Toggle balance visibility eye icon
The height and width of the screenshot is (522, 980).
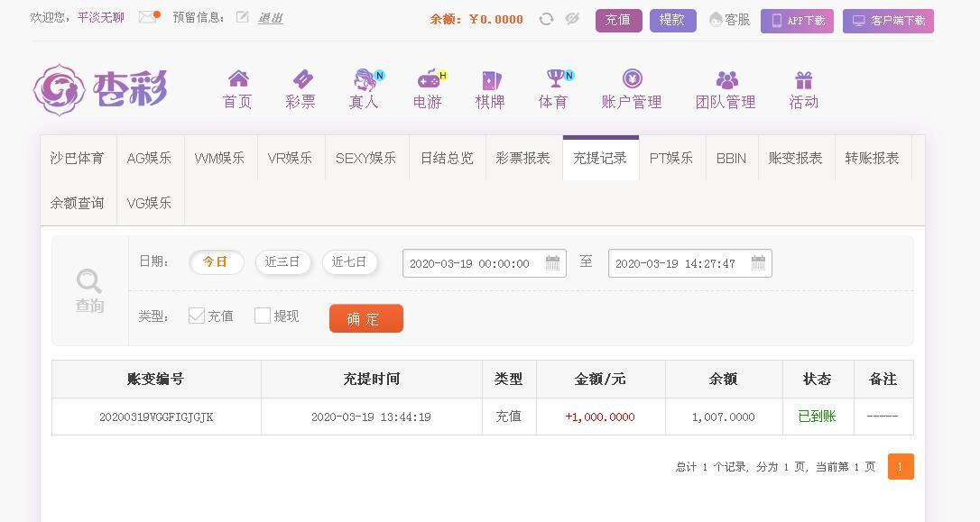[x=572, y=19]
